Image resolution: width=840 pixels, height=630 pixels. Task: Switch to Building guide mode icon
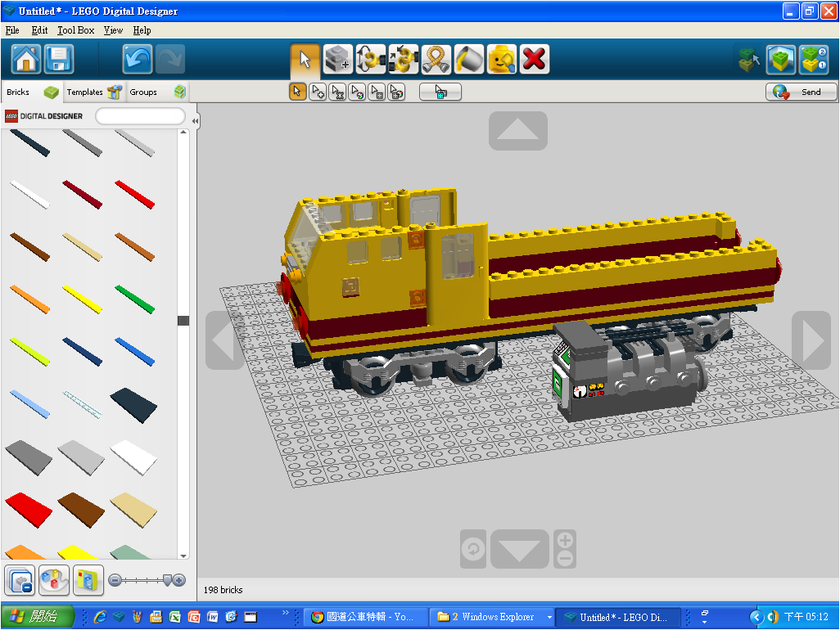click(x=813, y=59)
